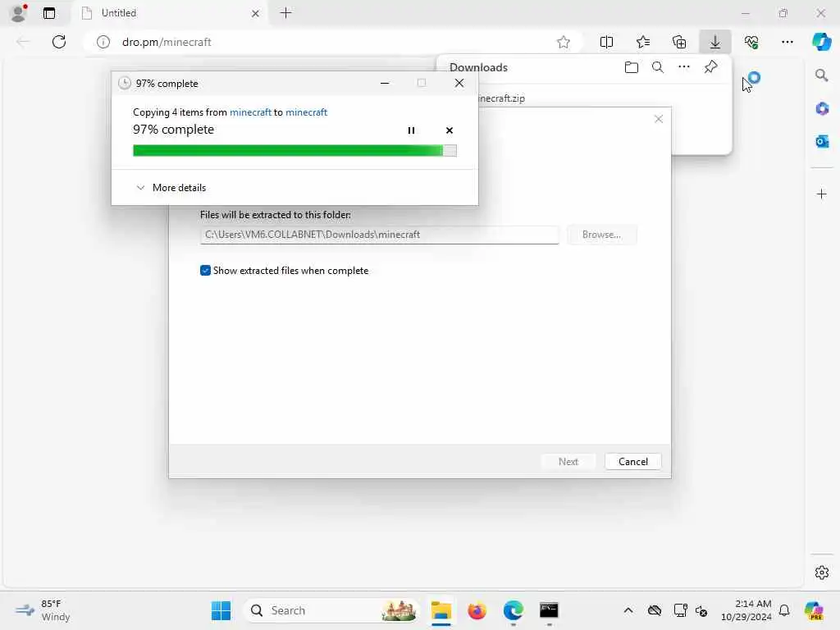Show hidden system tray icons chevron
The height and width of the screenshot is (630, 840).
click(x=628, y=610)
